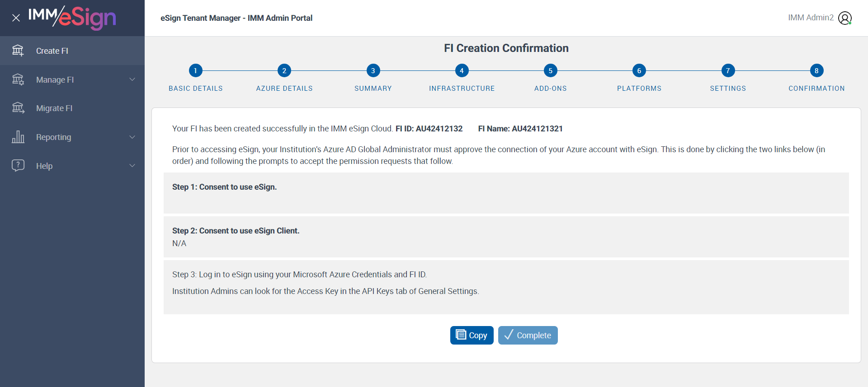Expand the Help submenu chevron
868x387 pixels.
[132, 166]
